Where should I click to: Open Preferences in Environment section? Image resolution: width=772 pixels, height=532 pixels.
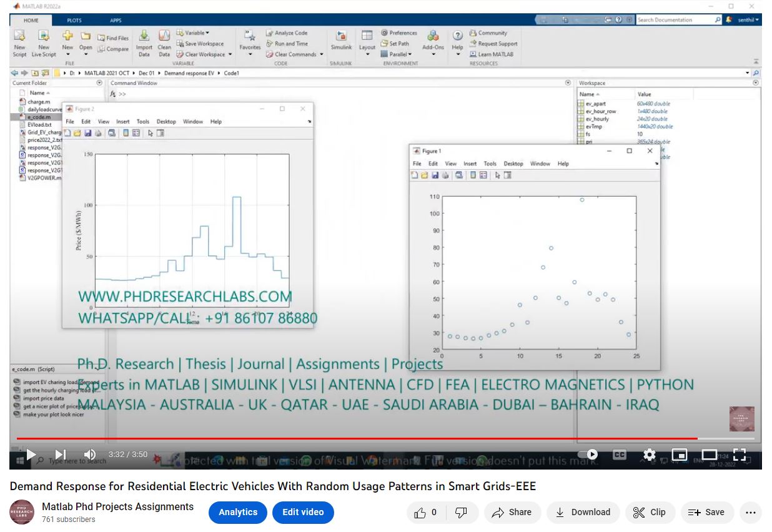pos(399,33)
